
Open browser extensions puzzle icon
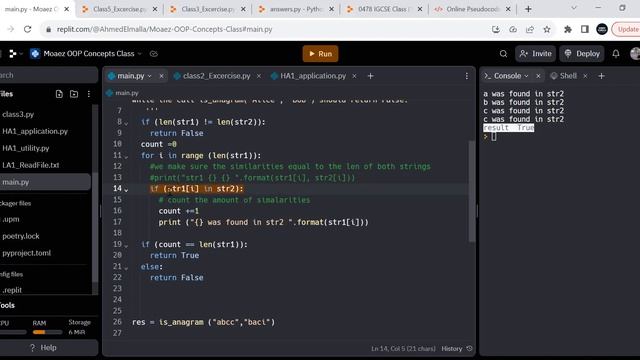click(568, 29)
